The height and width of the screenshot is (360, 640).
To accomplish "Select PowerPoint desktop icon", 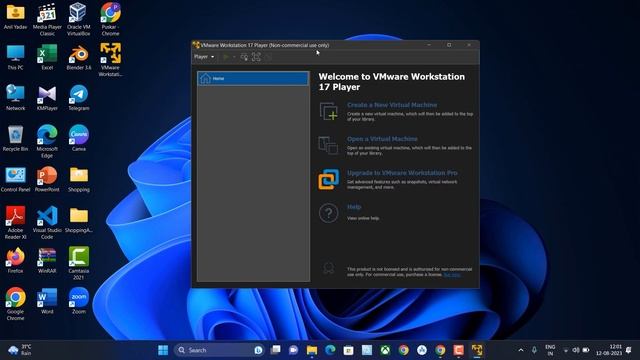I will coord(47,179).
